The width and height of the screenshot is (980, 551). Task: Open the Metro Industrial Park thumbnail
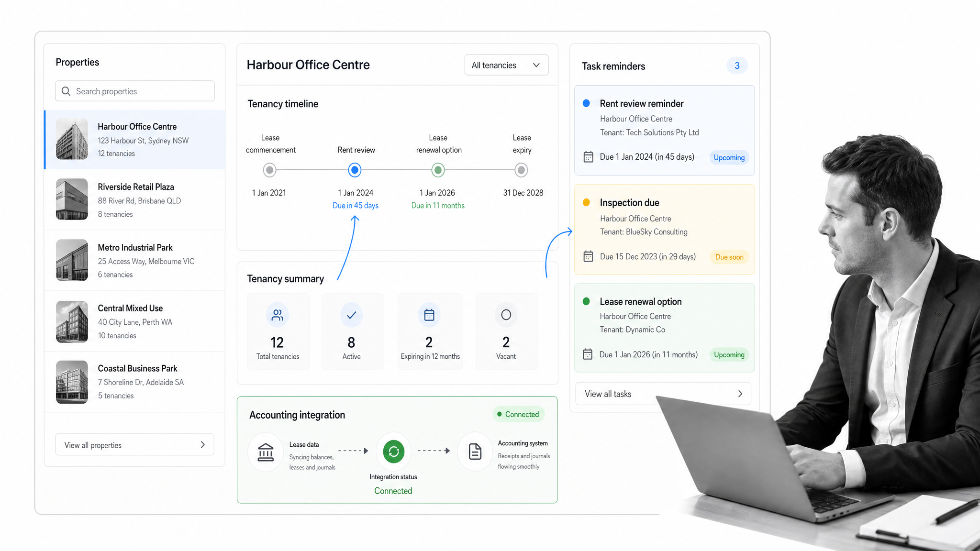point(72,260)
